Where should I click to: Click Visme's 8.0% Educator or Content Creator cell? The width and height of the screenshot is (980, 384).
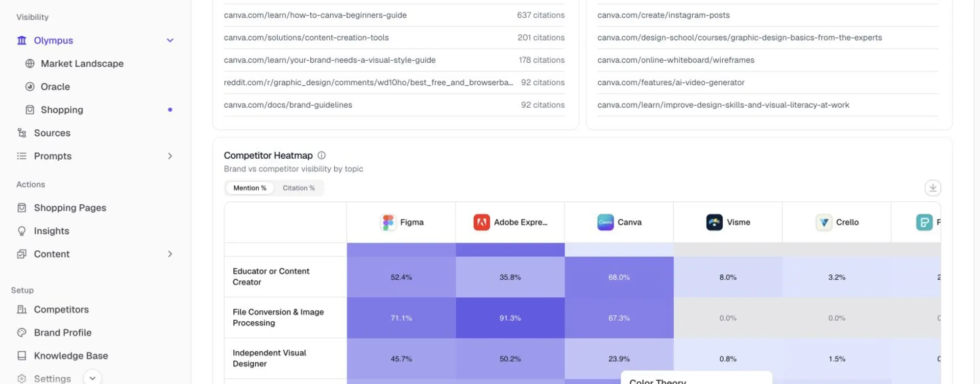728,277
